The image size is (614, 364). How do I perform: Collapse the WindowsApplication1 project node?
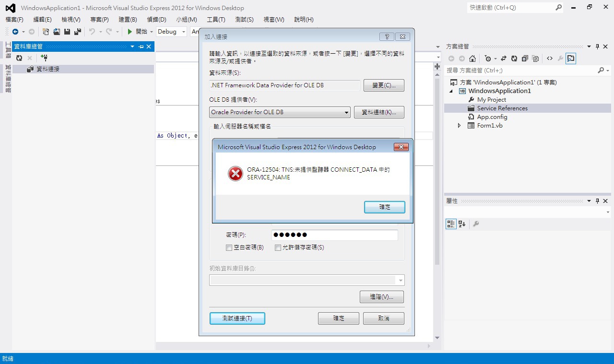[451, 91]
